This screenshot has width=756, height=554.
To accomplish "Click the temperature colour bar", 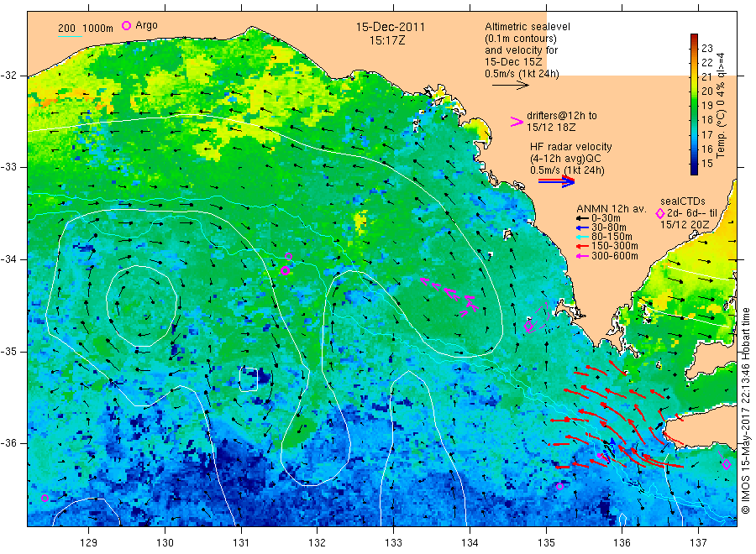I will (695, 104).
